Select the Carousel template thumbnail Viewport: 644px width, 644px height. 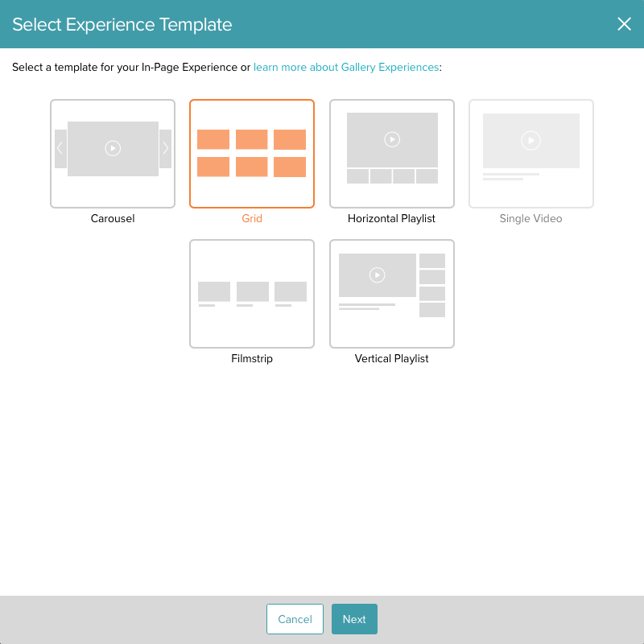pos(113,154)
